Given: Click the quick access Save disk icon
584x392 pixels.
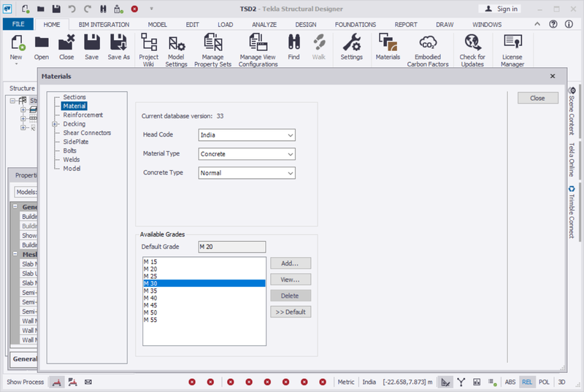Looking at the screenshot, I should click(x=56, y=9).
